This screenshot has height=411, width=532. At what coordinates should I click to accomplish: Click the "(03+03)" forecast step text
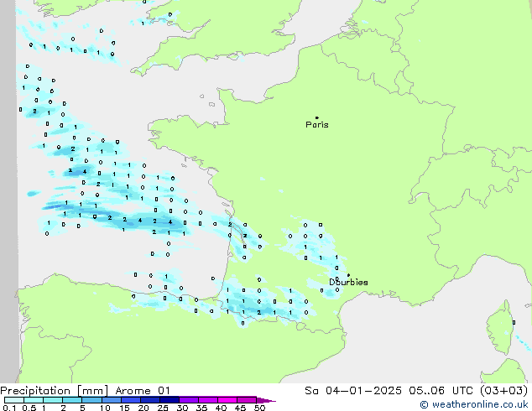(504, 391)
